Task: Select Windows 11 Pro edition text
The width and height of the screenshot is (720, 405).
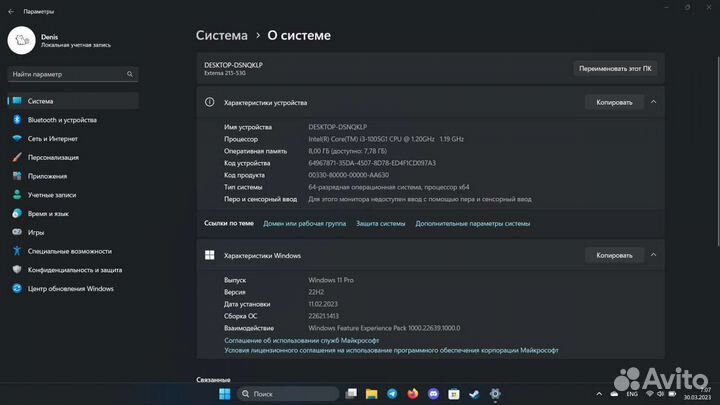Action: click(x=331, y=280)
